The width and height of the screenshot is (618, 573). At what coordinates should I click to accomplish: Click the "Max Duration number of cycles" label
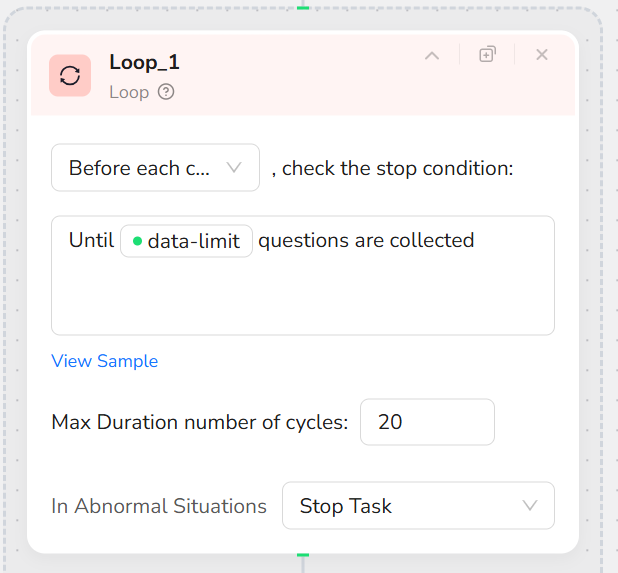coord(199,422)
